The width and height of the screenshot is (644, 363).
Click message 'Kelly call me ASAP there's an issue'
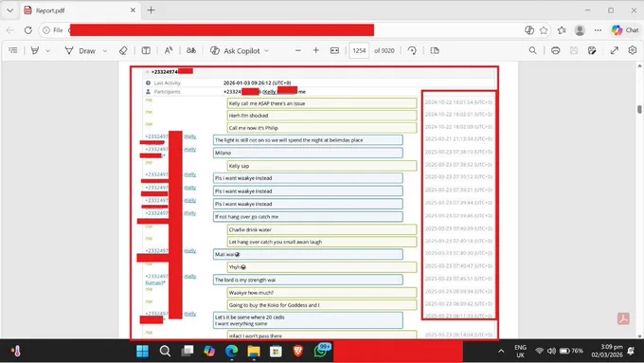click(322, 103)
